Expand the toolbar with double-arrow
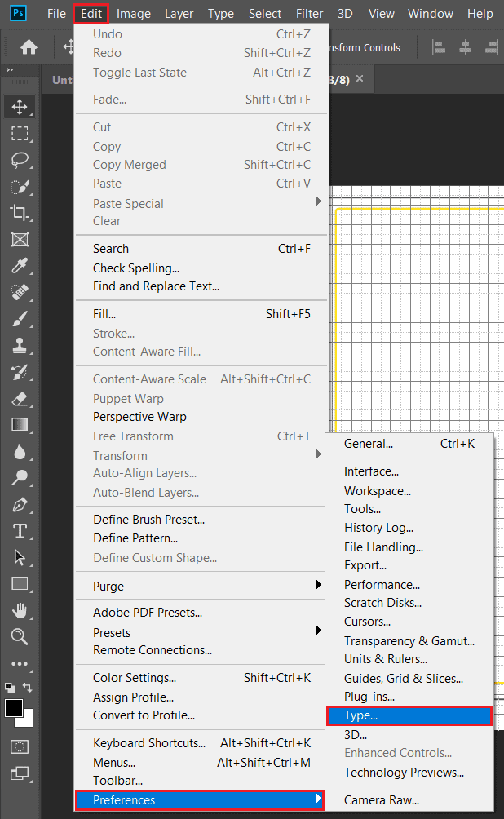 (10, 71)
